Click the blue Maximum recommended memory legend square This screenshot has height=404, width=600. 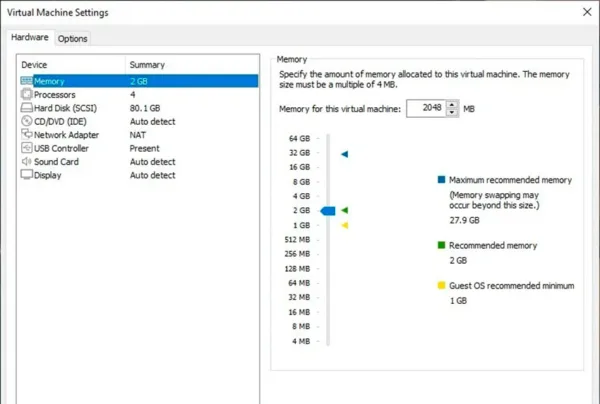pos(441,179)
